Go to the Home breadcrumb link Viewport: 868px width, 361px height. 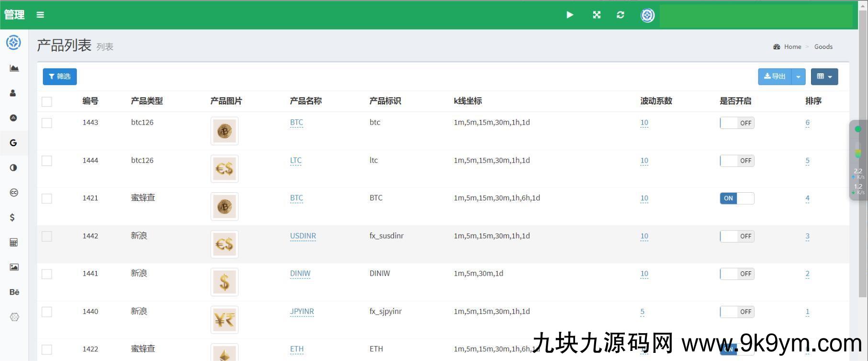pyautogui.click(x=792, y=47)
